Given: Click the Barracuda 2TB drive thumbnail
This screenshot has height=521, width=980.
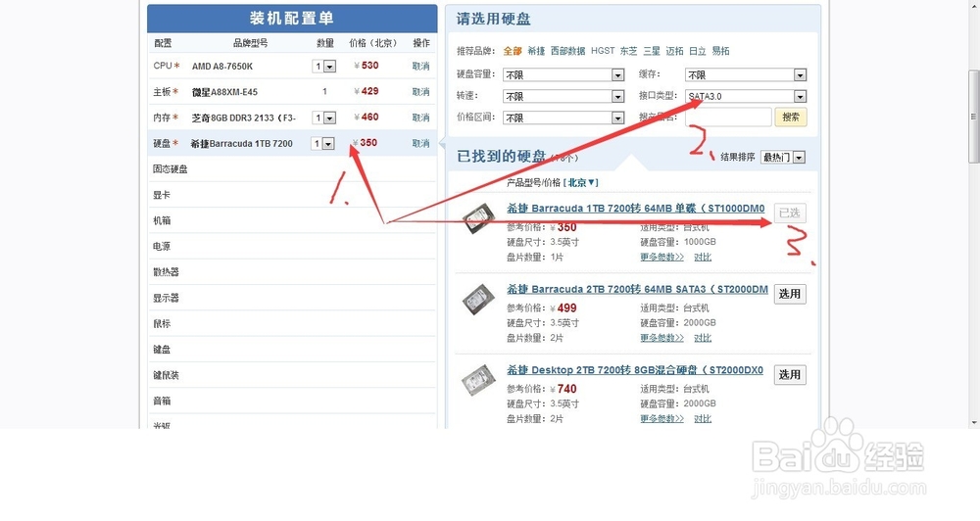Looking at the screenshot, I should point(479,300).
